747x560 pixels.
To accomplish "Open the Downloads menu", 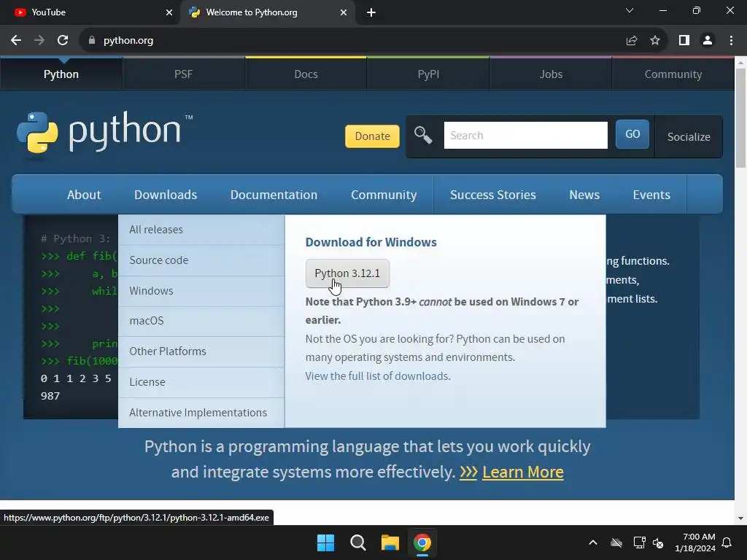I will tap(166, 194).
